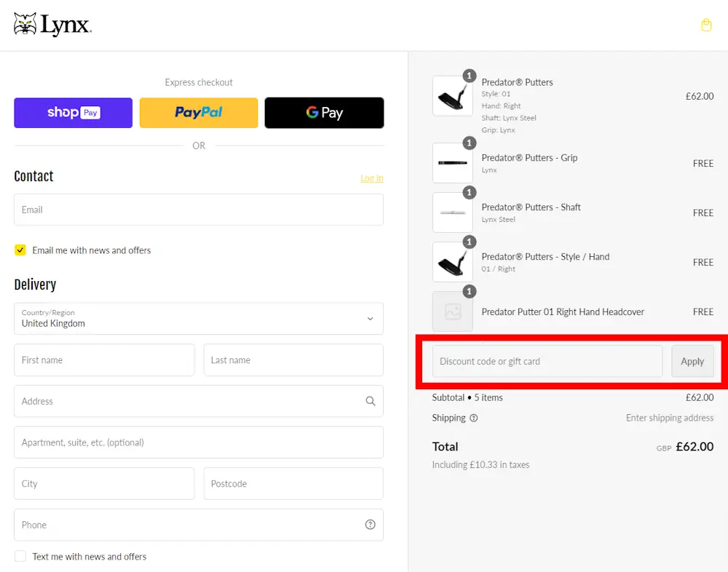Click the address search magnifier icon
Screen dimensions: 728x572
[x=370, y=401]
